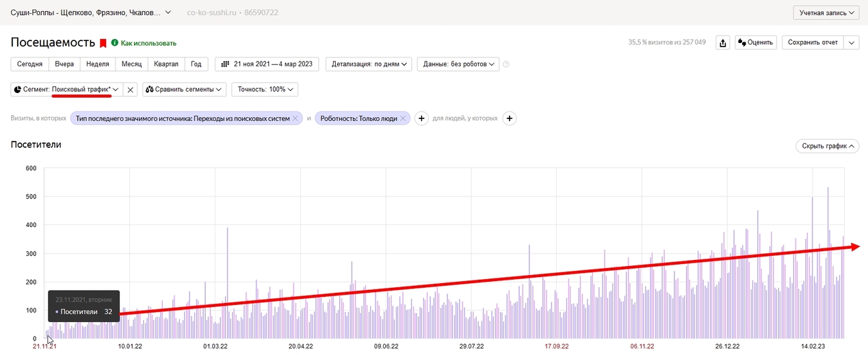This screenshot has height=355, width=868.
Task: Open the Точность: 100% dropdown
Action: [x=265, y=90]
